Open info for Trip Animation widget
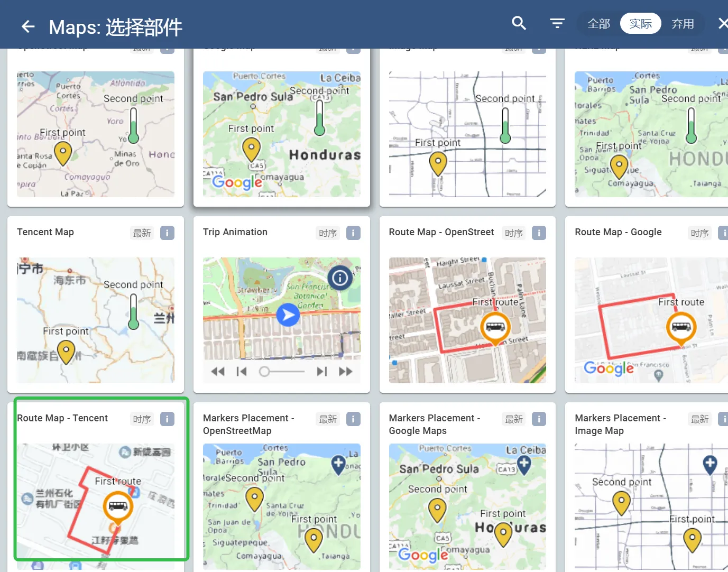The width and height of the screenshot is (728, 572). [x=353, y=233]
